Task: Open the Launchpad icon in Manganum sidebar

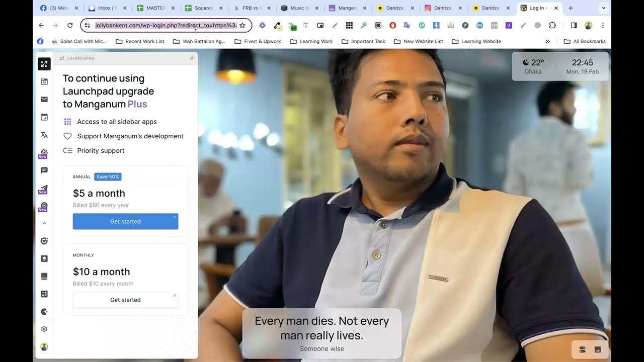Action: 44,64
